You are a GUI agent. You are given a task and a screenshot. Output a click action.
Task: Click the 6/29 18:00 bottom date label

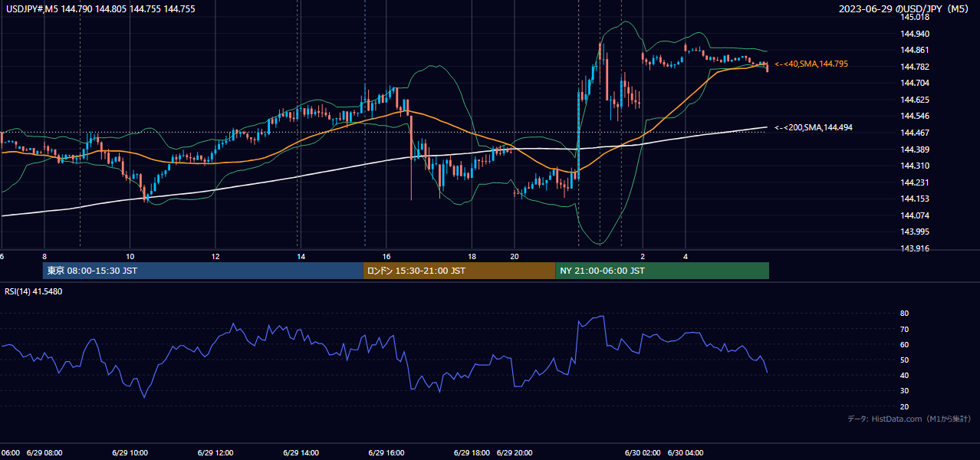pyautogui.click(x=472, y=452)
